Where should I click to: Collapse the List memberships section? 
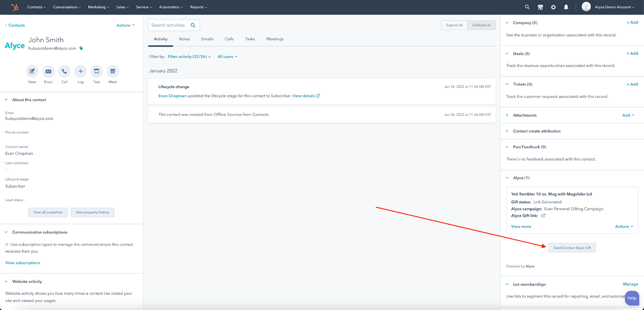tap(507, 284)
